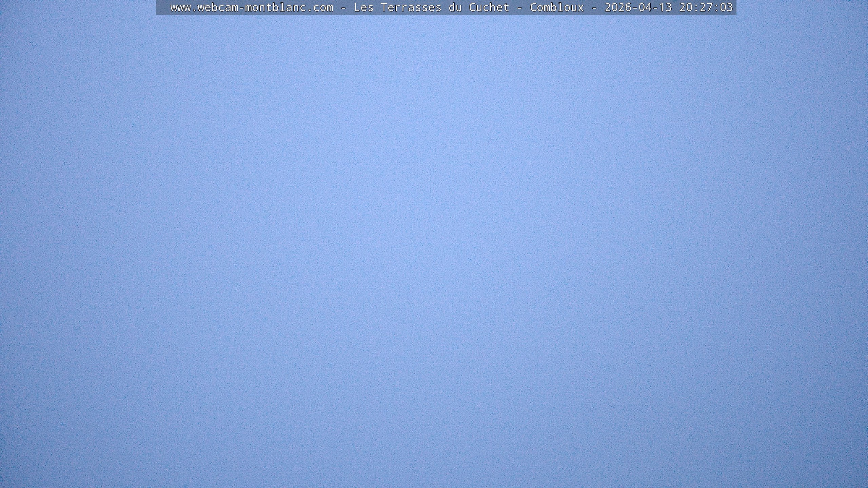Click the word "Les" in banner
Screen dimensions: 868x488
pyautogui.click(x=363, y=7)
